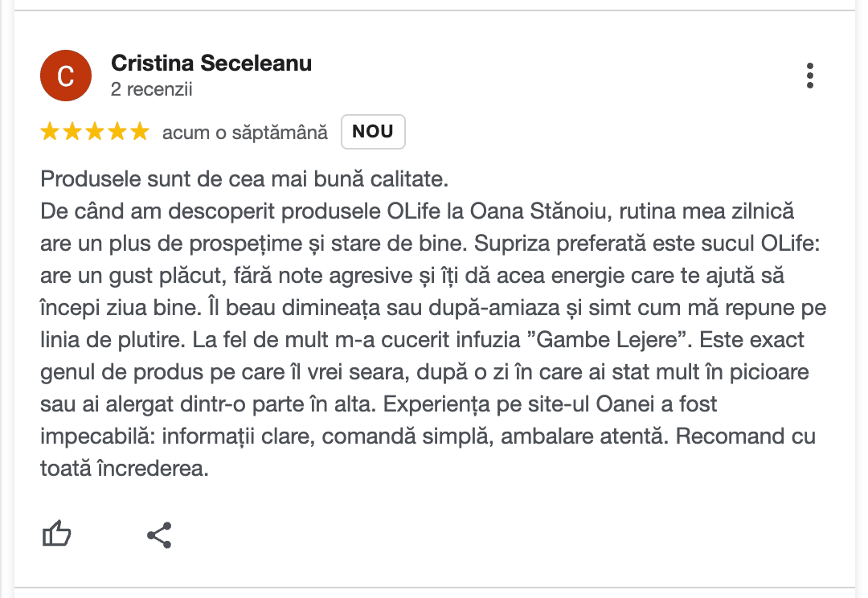Click the second yellow rating star

pos(72,132)
